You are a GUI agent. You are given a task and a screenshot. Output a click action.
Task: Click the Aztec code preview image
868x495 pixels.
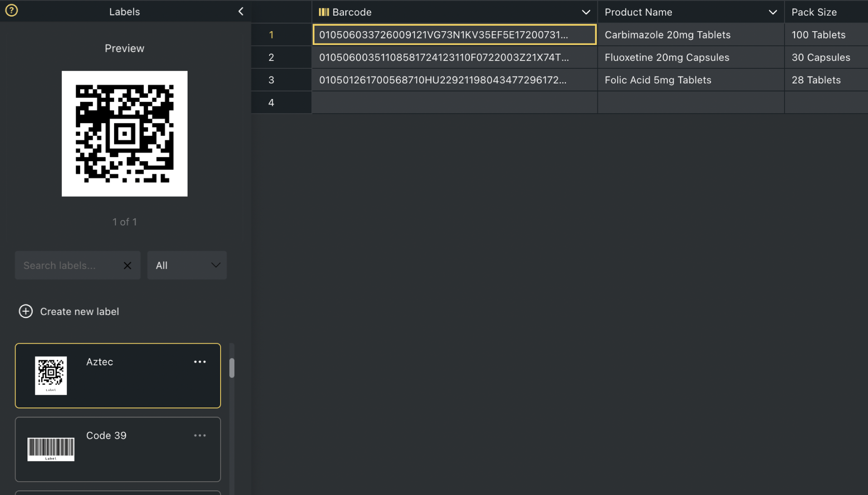pos(125,133)
